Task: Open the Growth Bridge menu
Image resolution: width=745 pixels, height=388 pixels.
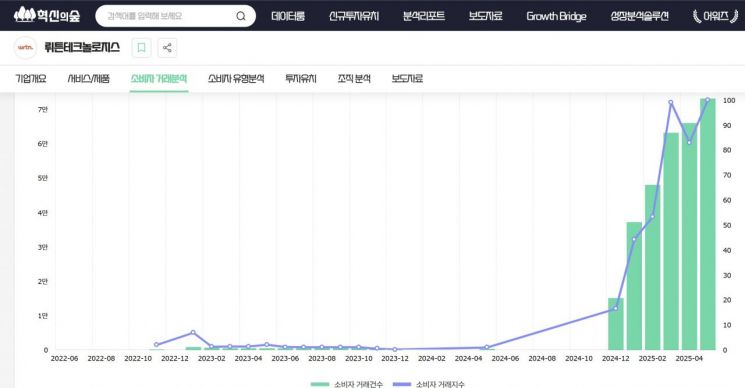Action: (x=556, y=16)
